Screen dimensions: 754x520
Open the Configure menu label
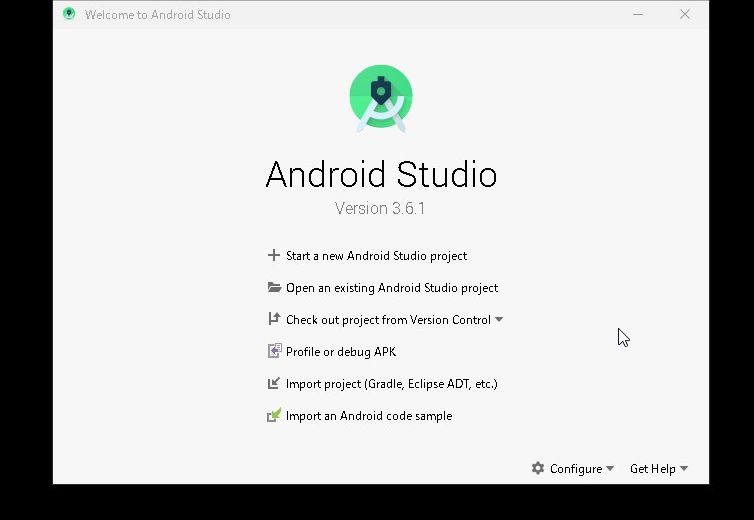coord(575,469)
